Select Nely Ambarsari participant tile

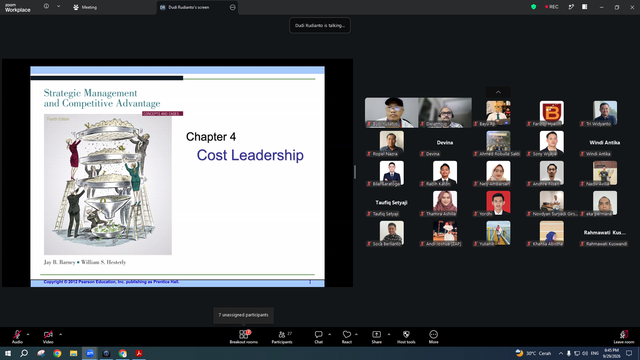498,173
